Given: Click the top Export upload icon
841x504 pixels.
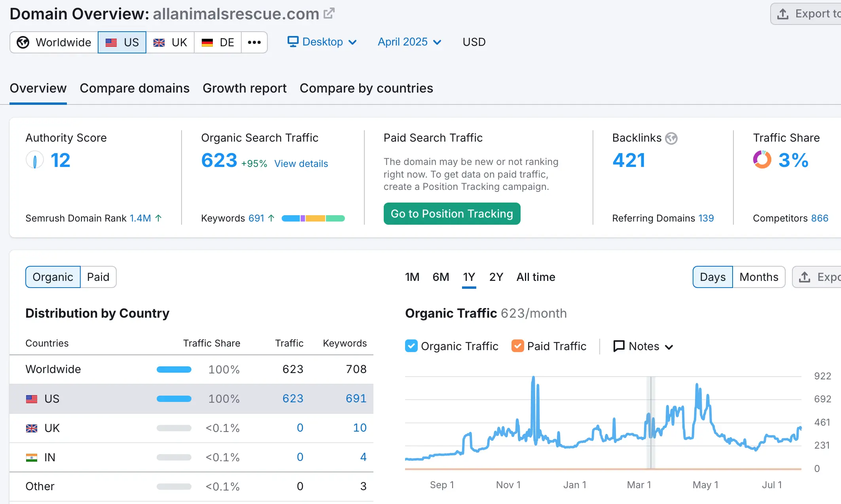Looking at the screenshot, I should (783, 14).
